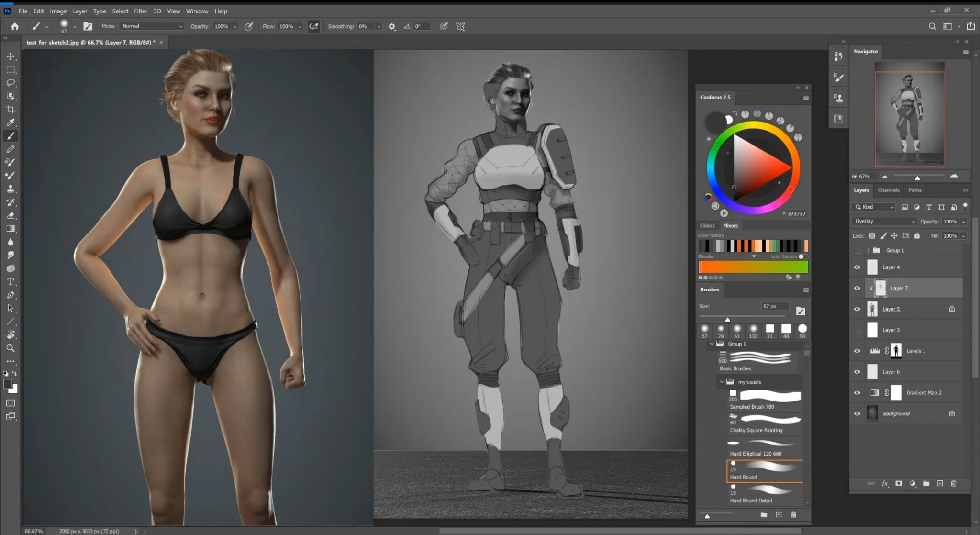Switch to the Channels tab
Image resolution: width=980 pixels, height=535 pixels.
coord(889,190)
